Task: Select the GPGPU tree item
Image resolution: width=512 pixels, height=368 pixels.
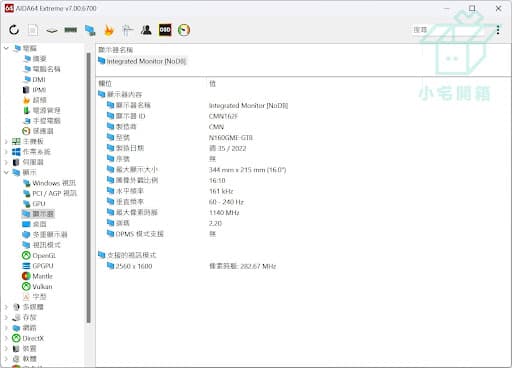Action: pyautogui.click(x=38, y=266)
